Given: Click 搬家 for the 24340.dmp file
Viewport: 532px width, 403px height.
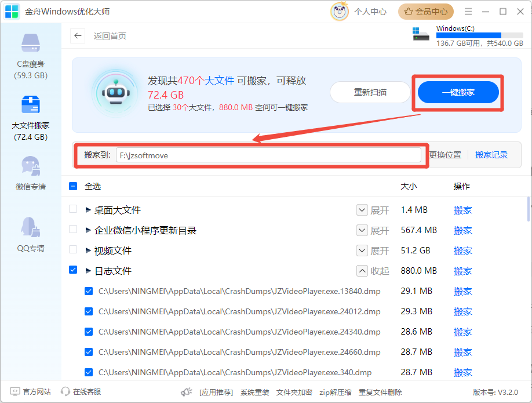Looking at the screenshot, I should [x=463, y=332].
